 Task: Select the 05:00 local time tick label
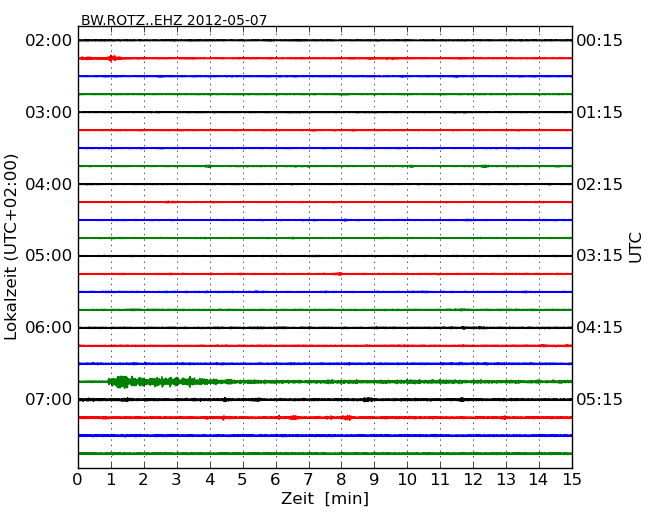[x=49, y=256]
